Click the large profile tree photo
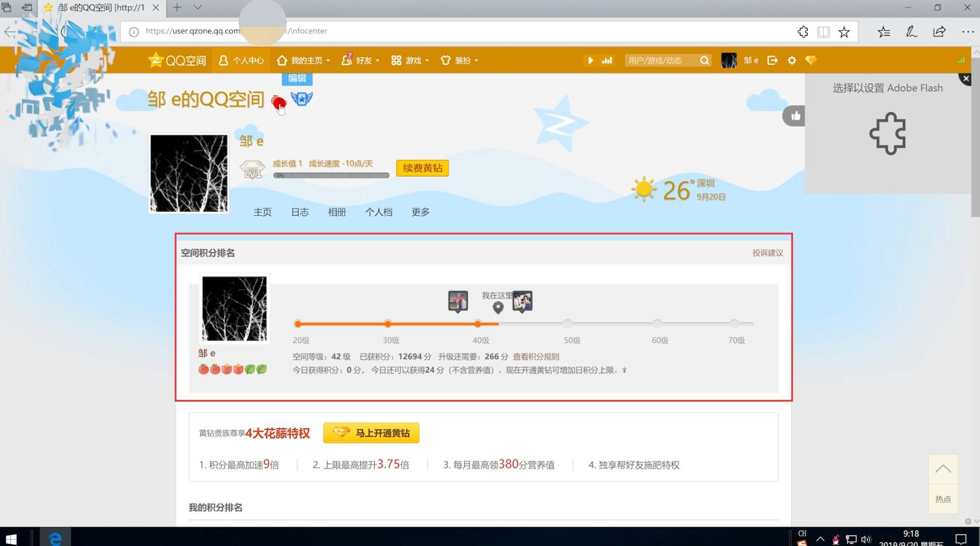 pyautogui.click(x=189, y=173)
